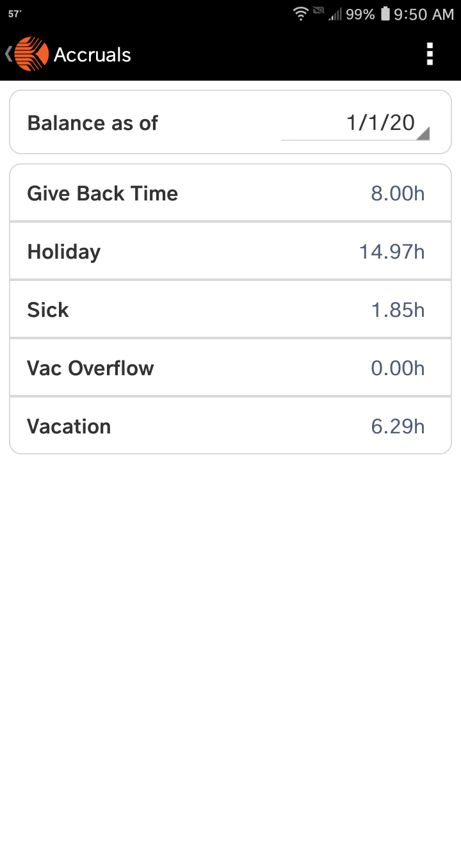Tap the no-SIM notification icon
The image size is (461, 868).
[x=318, y=12]
